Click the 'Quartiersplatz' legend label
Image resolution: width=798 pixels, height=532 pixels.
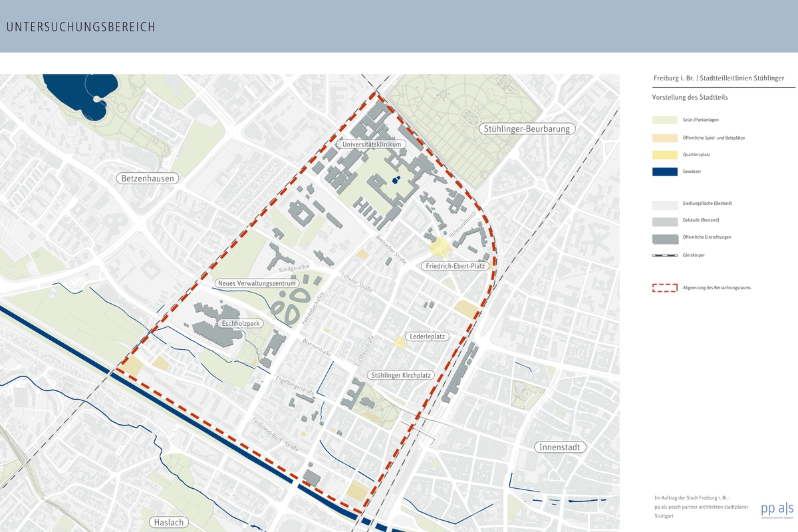pos(696,154)
